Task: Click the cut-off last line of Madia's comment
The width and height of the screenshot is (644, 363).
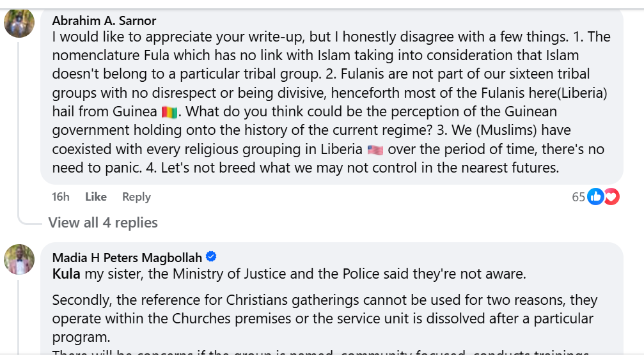Action: (x=320, y=353)
